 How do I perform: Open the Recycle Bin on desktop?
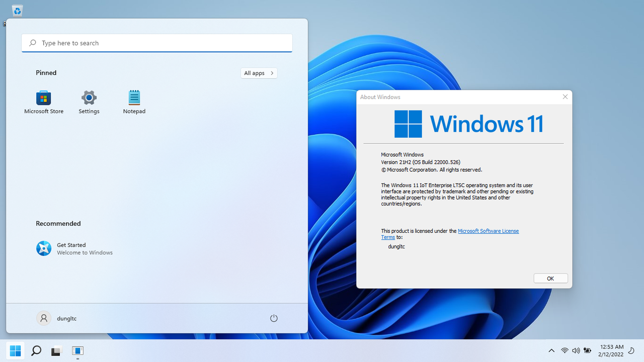(x=17, y=10)
